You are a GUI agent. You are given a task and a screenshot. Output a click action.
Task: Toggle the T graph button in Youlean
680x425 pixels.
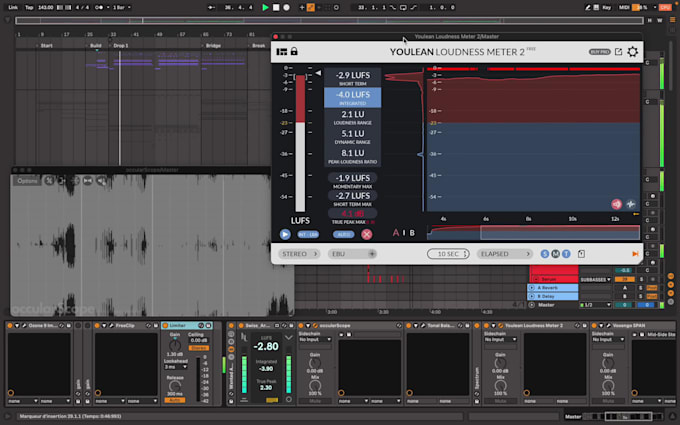pyautogui.click(x=566, y=254)
